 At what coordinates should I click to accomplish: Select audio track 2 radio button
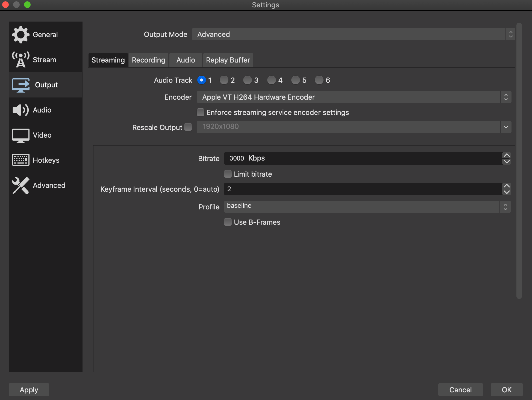point(224,80)
